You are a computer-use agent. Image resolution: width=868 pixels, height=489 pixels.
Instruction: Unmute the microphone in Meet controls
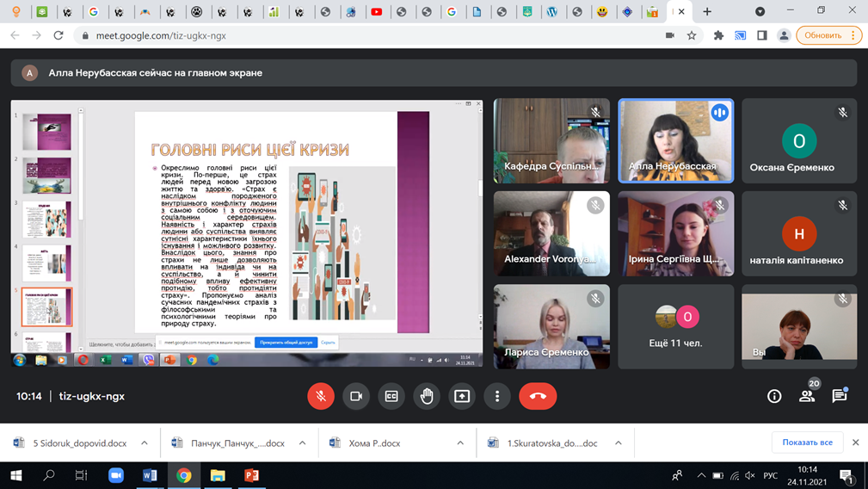(x=321, y=396)
